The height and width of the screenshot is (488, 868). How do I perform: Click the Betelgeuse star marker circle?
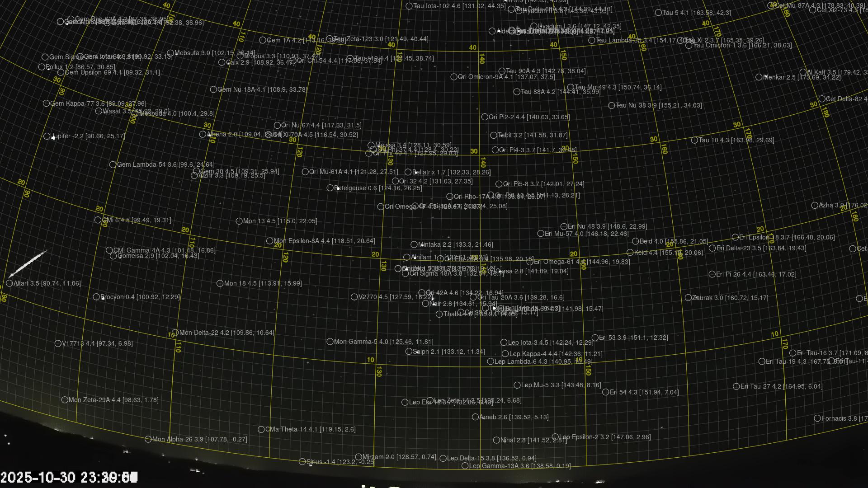click(x=330, y=188)
